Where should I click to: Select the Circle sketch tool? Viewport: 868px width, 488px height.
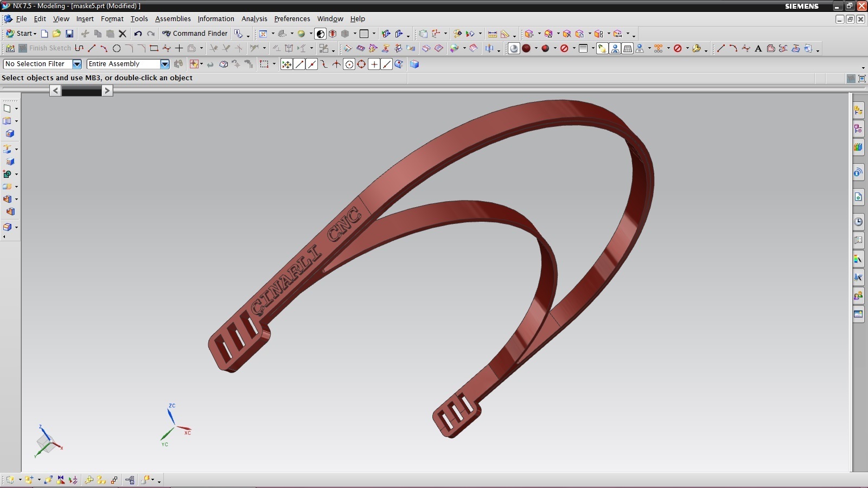click(x=117, y=48)
